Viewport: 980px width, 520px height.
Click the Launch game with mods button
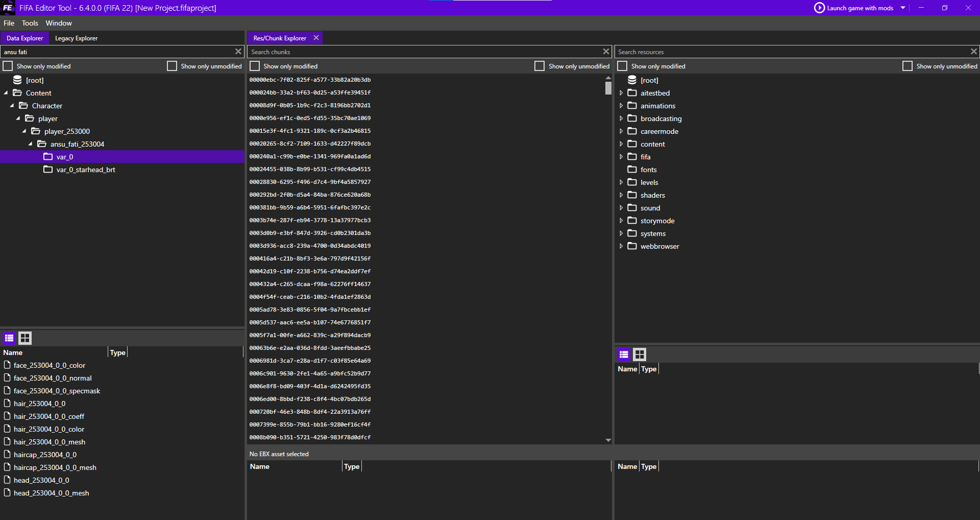tap(859, 8)
